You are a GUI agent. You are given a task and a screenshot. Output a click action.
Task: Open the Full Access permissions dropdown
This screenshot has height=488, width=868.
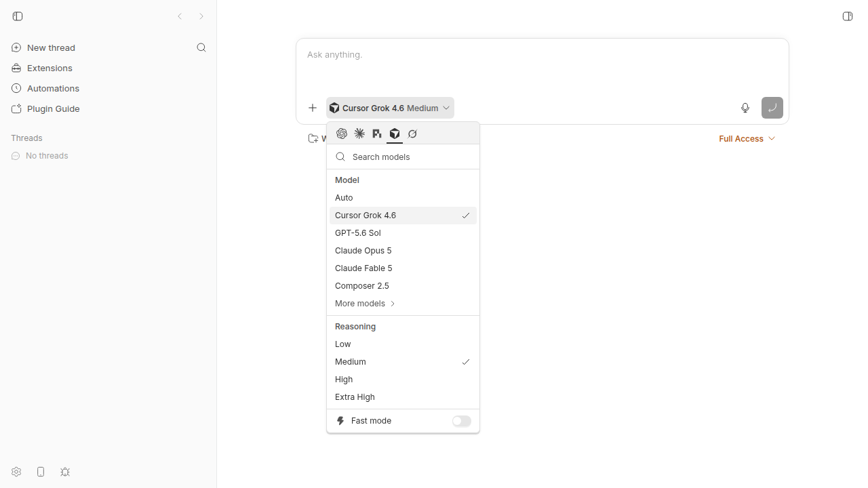coord(747,138)
